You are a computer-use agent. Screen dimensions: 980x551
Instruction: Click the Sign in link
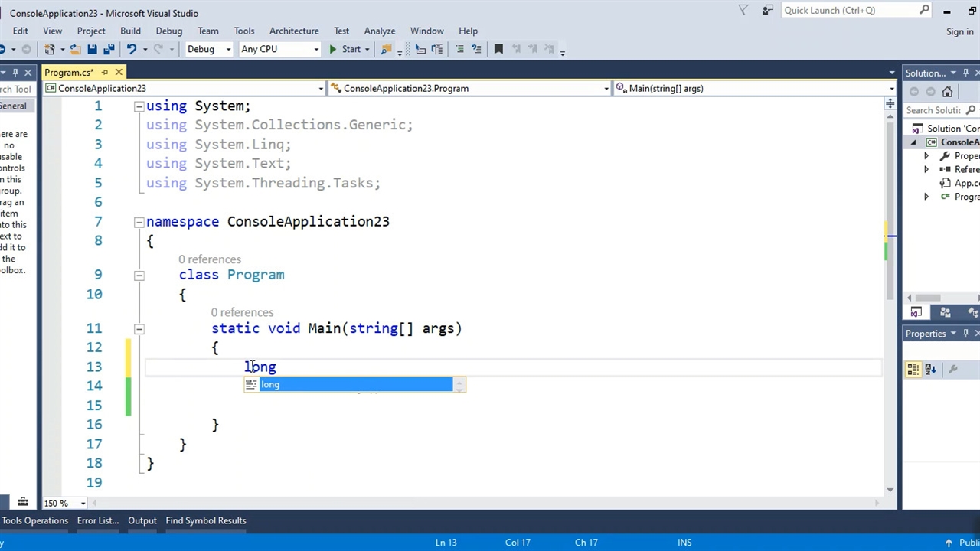pyautogui.click(x=959, y=31)
